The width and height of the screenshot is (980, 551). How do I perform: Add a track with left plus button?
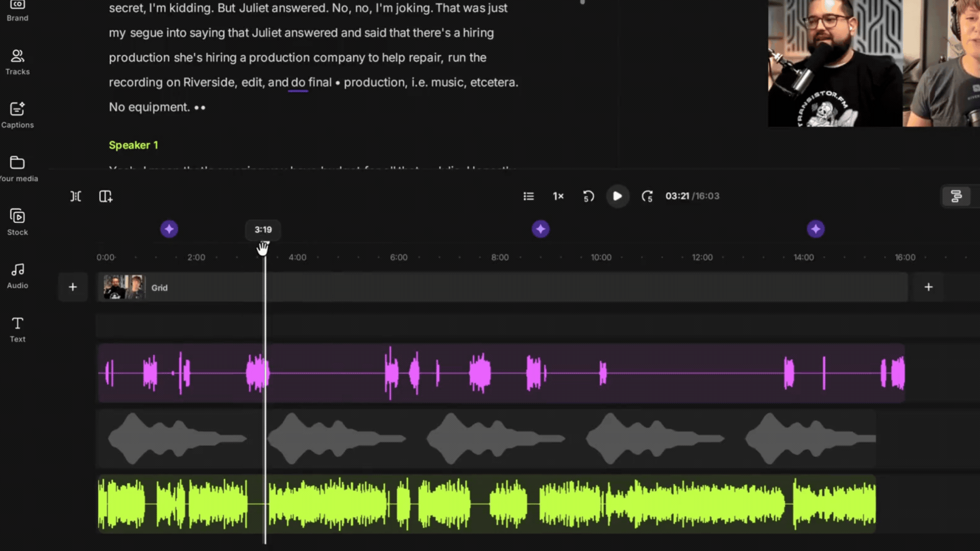(x=73, y=287)
